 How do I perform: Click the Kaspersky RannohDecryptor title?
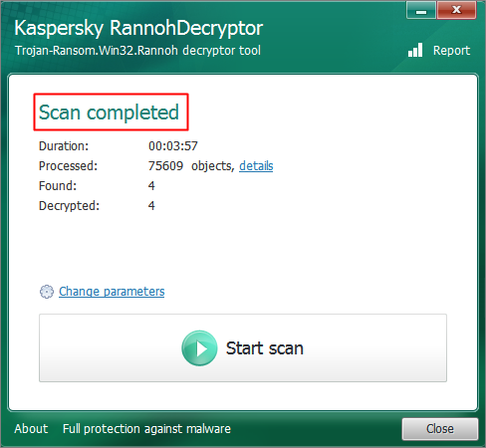(x=138, y=28)
